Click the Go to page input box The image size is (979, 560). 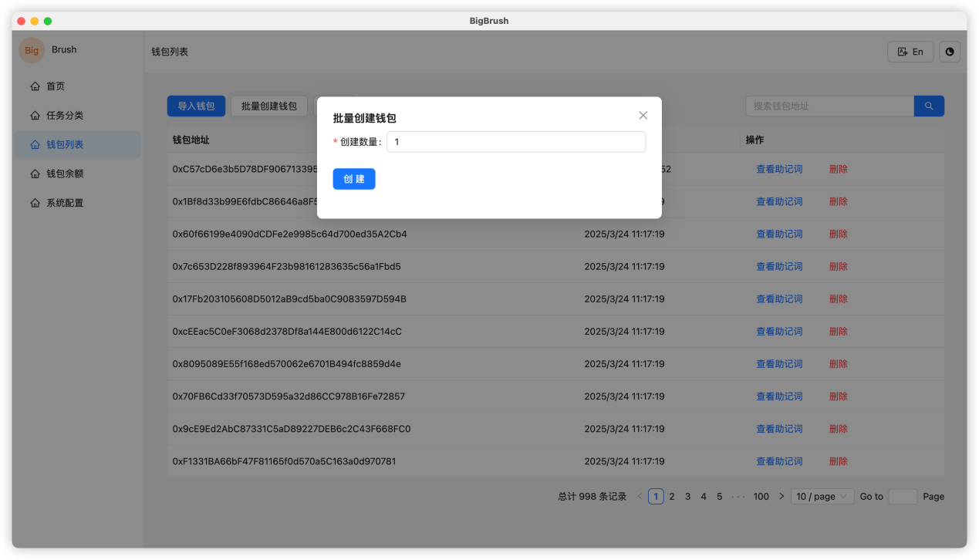pyautogui.click(x=903, y=497)
